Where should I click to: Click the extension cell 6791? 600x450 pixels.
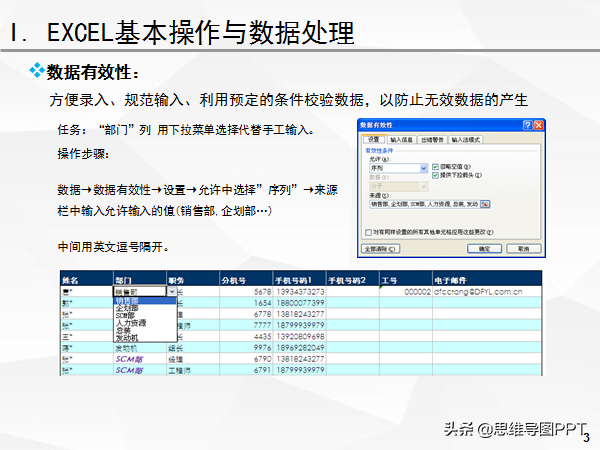[x=246, y=370]
